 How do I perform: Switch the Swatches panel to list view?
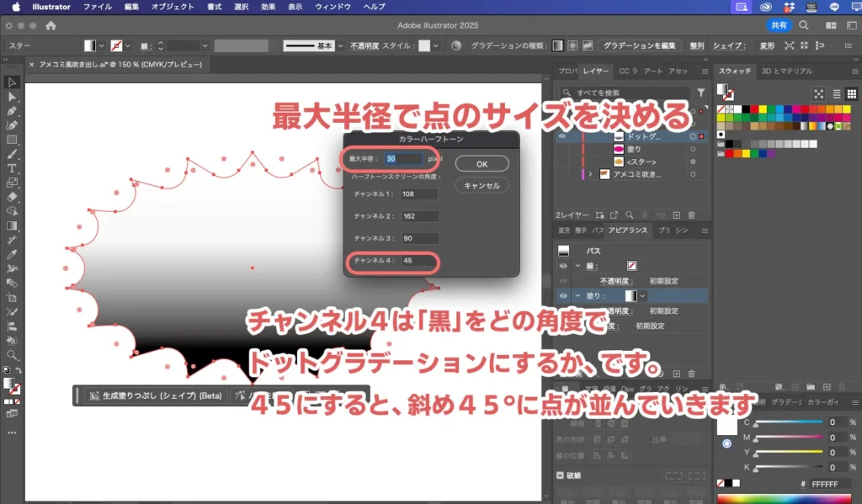(838, 92)
